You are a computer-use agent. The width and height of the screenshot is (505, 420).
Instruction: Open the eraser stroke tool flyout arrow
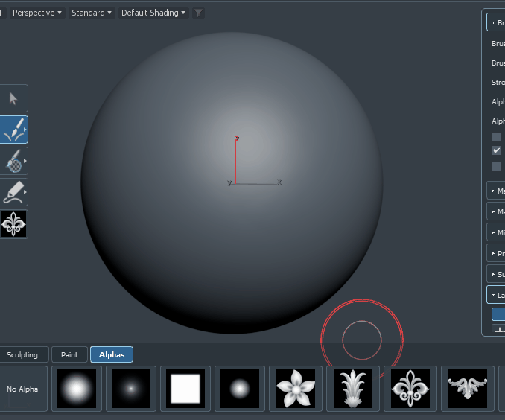click(x=25, y=192)
